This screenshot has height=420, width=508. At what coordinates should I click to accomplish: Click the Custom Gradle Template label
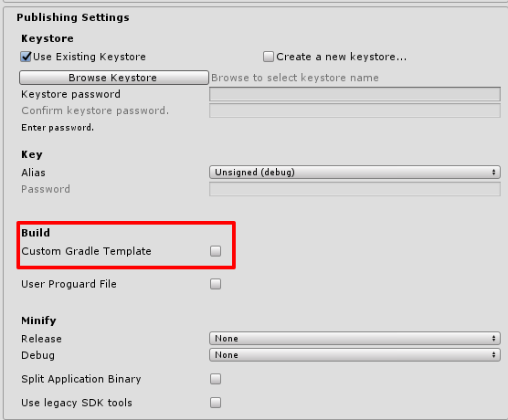click(x=86, y=251)
